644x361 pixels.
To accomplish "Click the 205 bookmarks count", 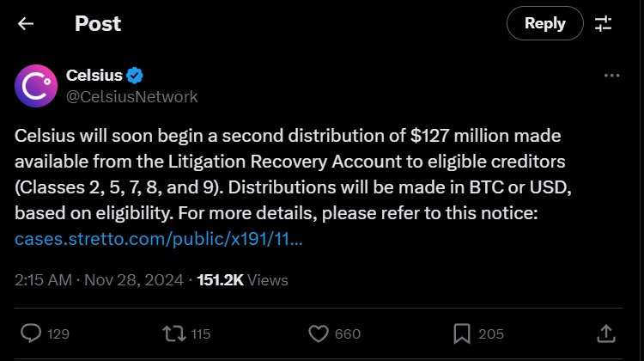I will [x=490, y=333].
